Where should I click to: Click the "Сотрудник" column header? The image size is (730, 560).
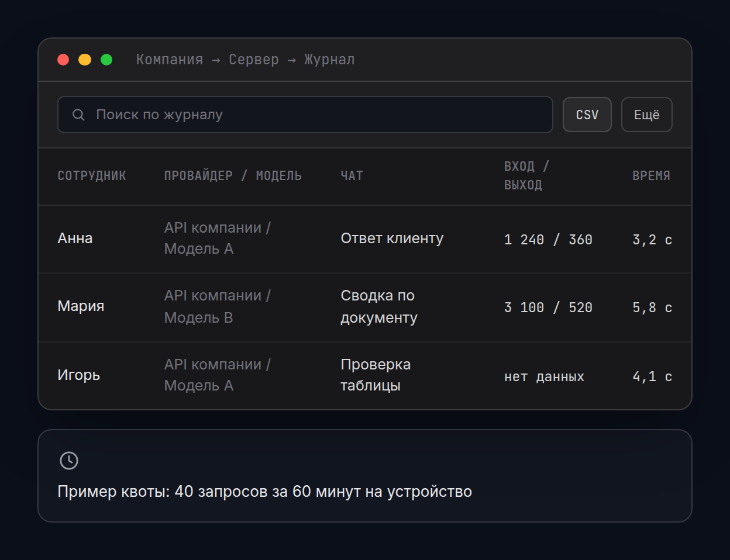92,176
